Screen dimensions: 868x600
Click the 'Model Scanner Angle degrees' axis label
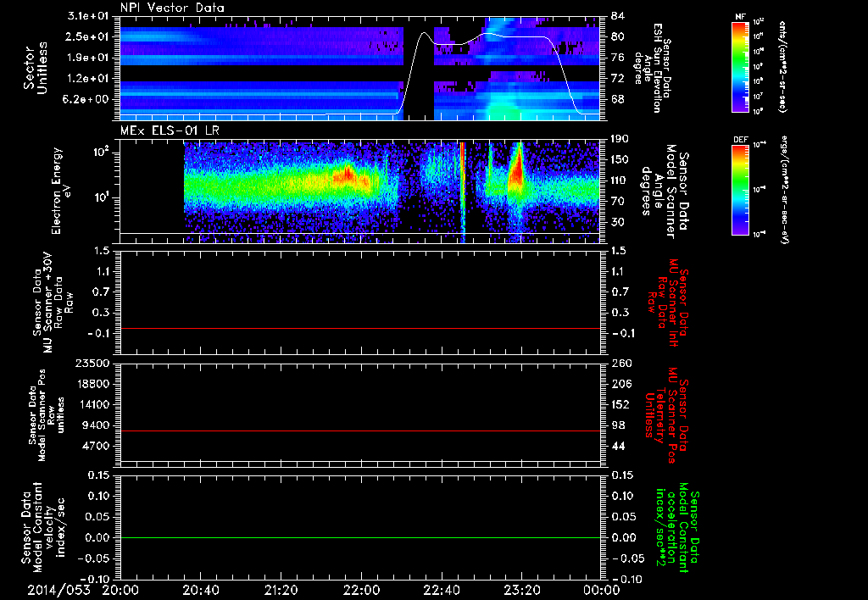(665, 192)
